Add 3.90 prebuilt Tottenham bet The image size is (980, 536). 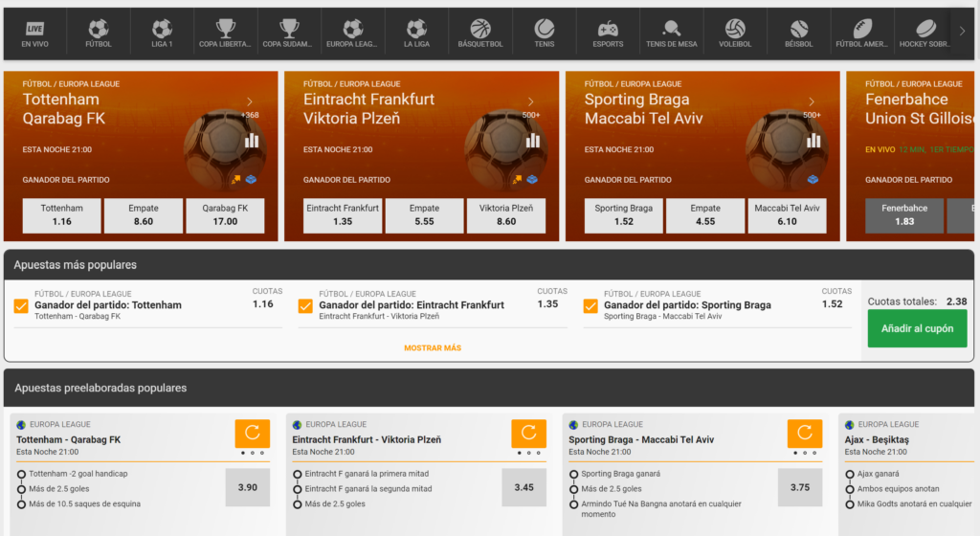248,487
